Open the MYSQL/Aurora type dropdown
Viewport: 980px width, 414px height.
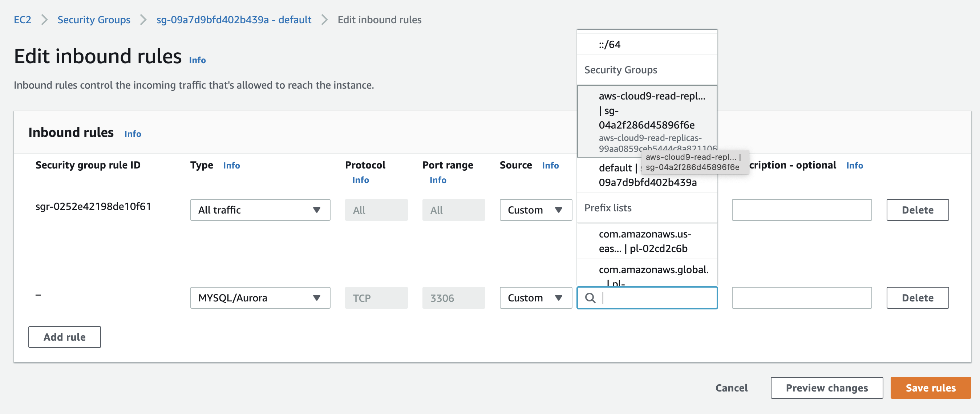tap(260, 298)
